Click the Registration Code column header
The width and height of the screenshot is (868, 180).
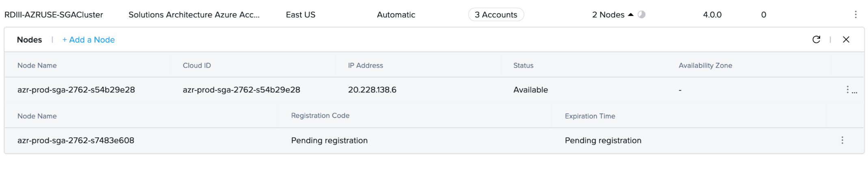(x=320, y=116)
